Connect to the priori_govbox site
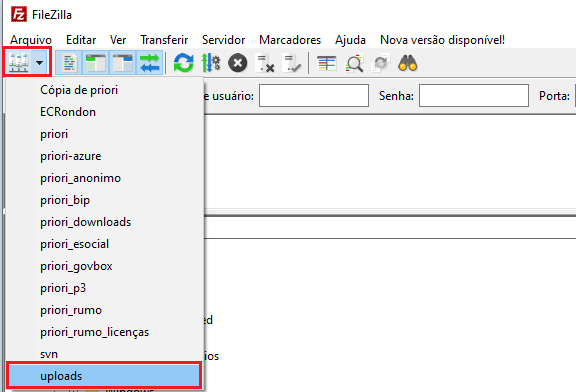This screenshot has width=576, height=392. (x=105, y=266)
